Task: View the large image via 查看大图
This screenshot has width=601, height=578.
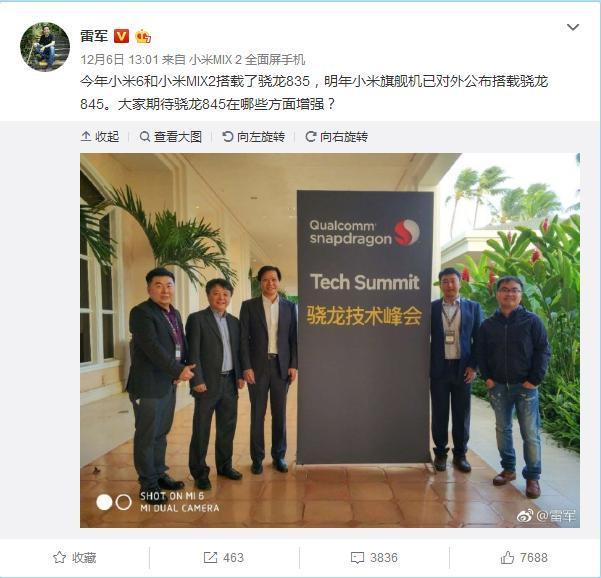Action: [171, 136]
